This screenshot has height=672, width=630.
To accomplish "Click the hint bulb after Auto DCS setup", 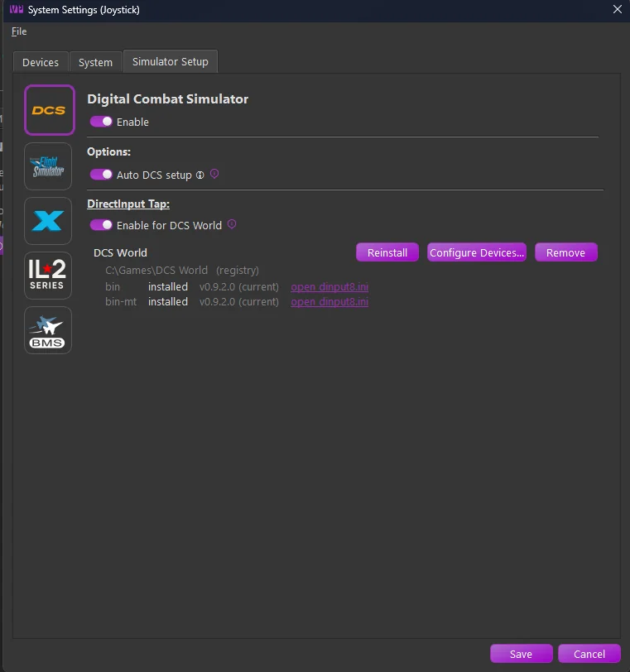I will coord(214,174).
